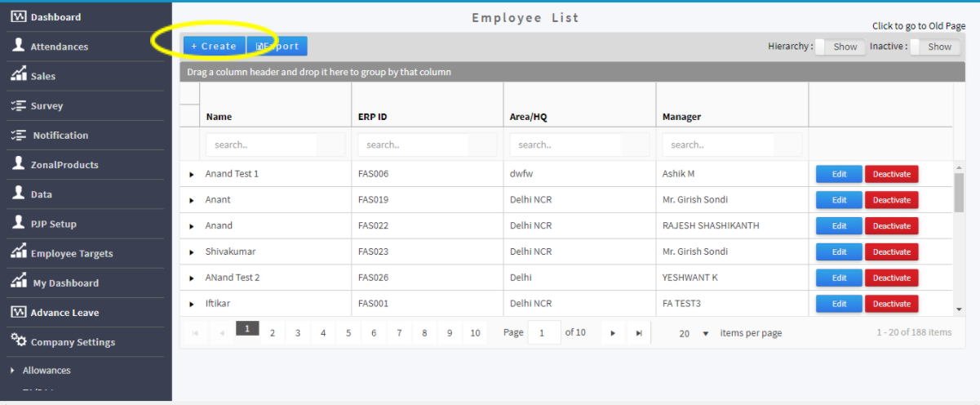Viewport: 980px width, 405px height.
Task: Click the + Create button
Action: pos(214,46)
